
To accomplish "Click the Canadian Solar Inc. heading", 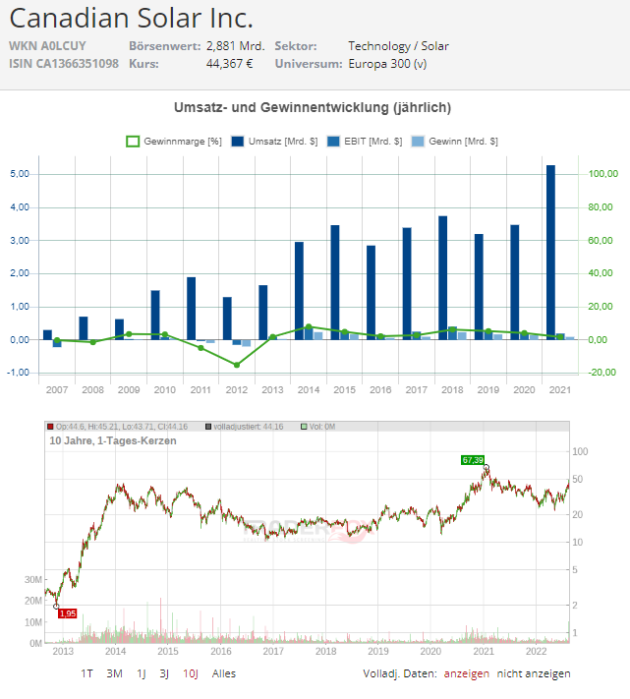I will [x=132, y=19].
